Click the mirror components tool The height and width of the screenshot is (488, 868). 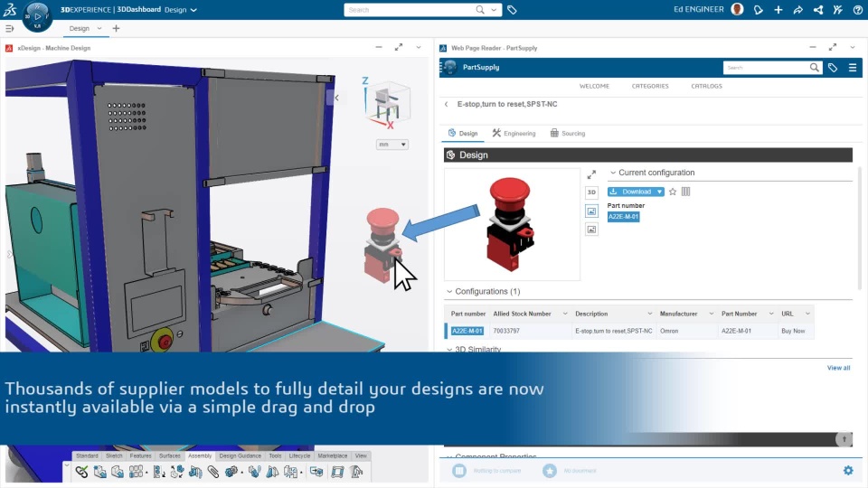[x=272, y=472]
